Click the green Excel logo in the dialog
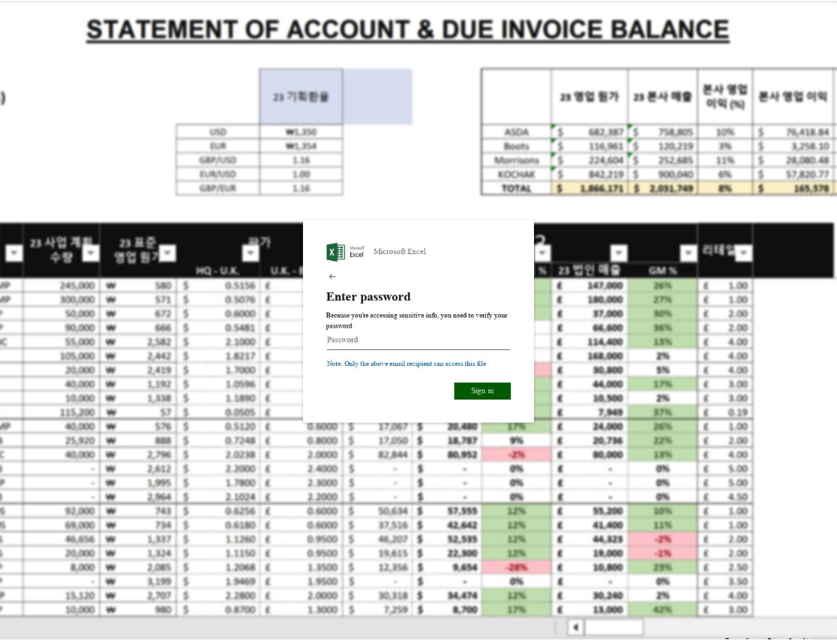837x644 pixels. [x=336, y=252]
